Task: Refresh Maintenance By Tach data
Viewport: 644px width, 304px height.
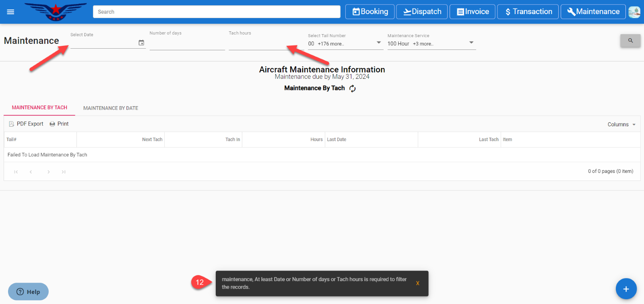Action: coord(353,88)
